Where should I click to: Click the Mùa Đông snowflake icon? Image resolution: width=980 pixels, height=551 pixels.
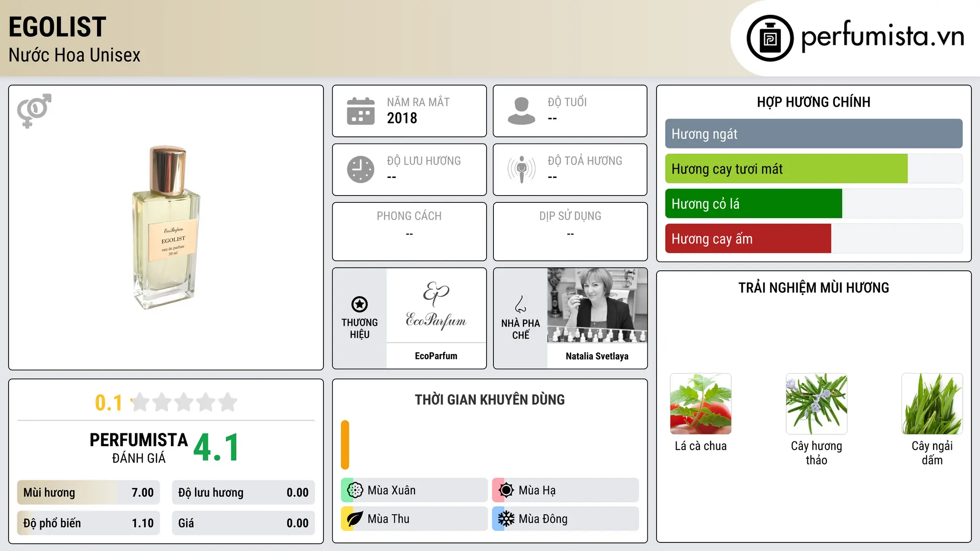506,519
